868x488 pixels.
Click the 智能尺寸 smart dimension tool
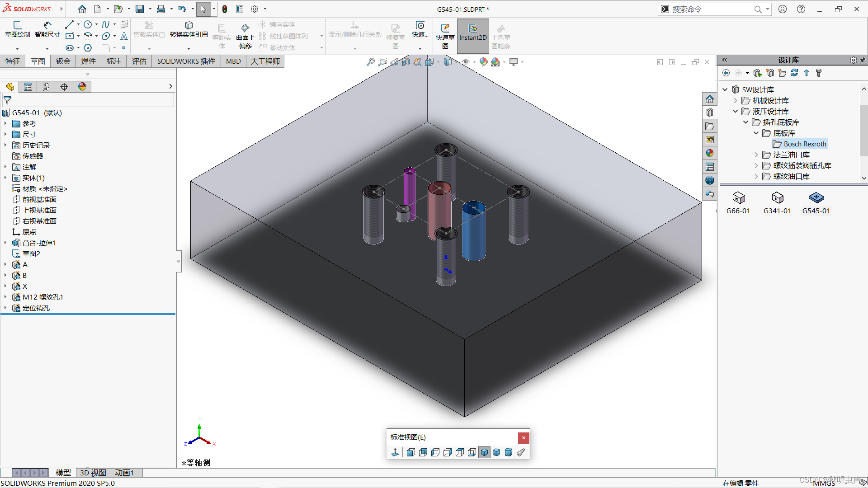pos(47,30)
